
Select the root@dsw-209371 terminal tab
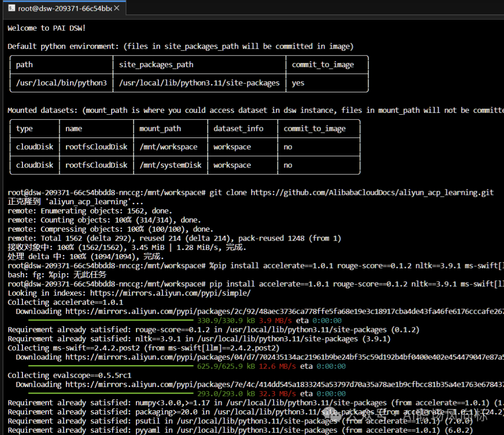point(64,8)
